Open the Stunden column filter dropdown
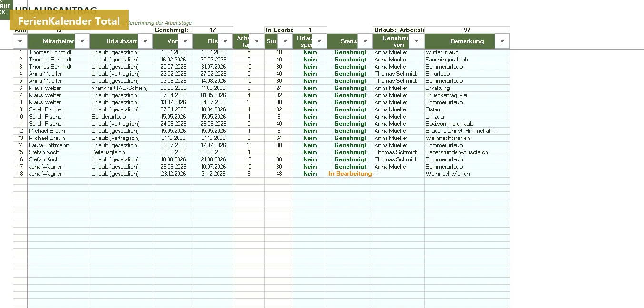The image size is (644, 308). pos(285,41)
